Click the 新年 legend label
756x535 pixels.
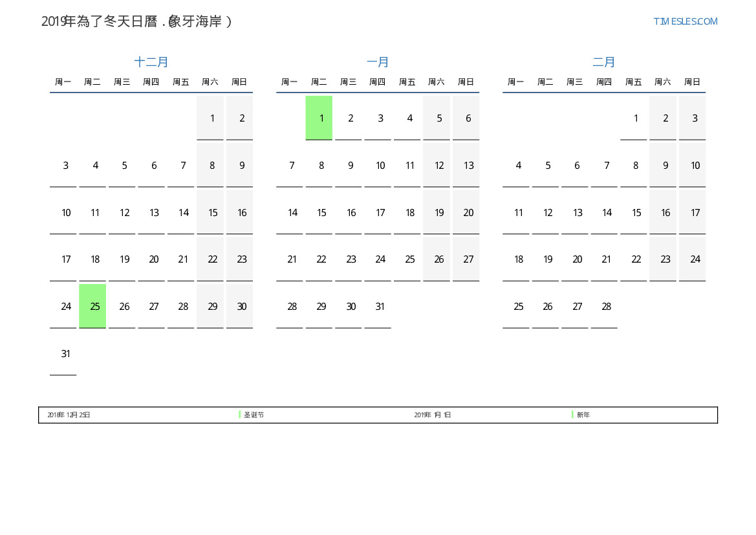click(583, 415)
